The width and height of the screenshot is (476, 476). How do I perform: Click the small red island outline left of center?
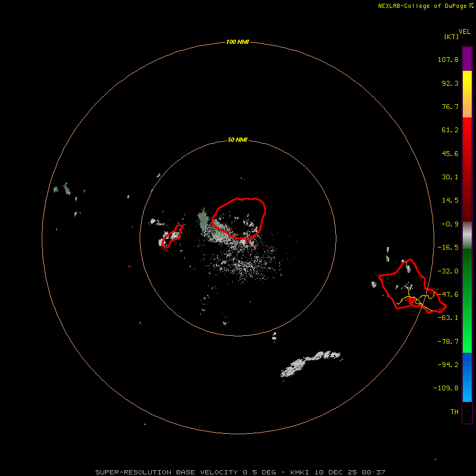click(x=172, y=237)
